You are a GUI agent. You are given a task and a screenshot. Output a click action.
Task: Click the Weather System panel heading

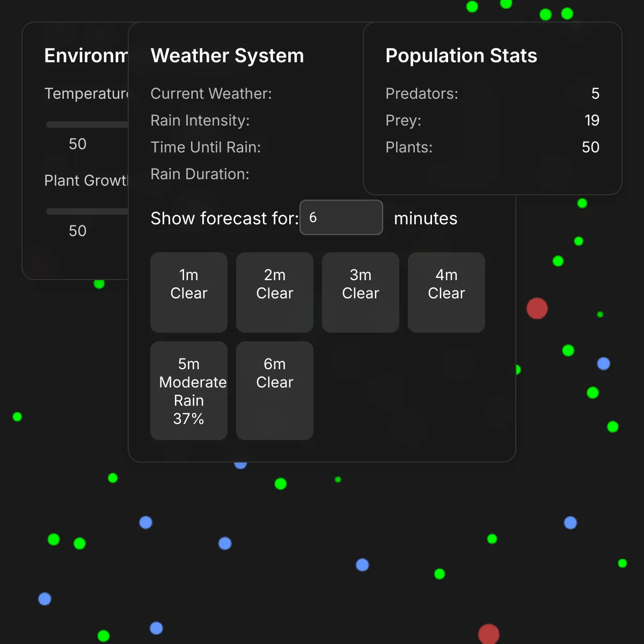[x=228, y=56]
